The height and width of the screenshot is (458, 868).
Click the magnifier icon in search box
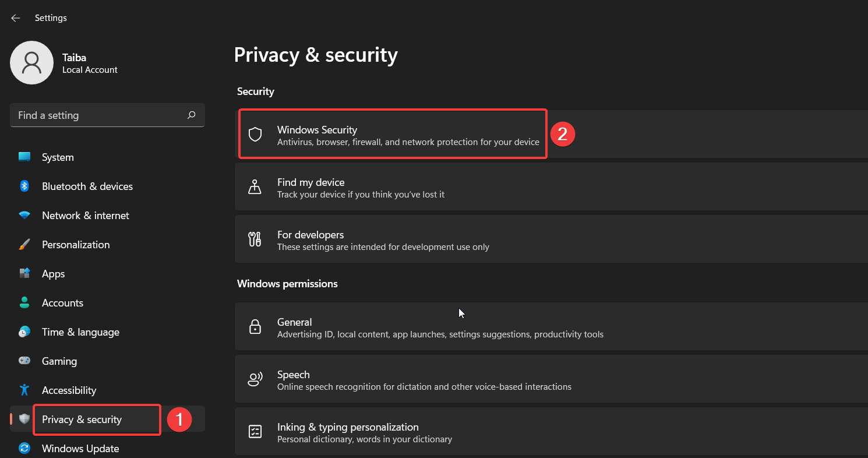[x=191, y=115]
